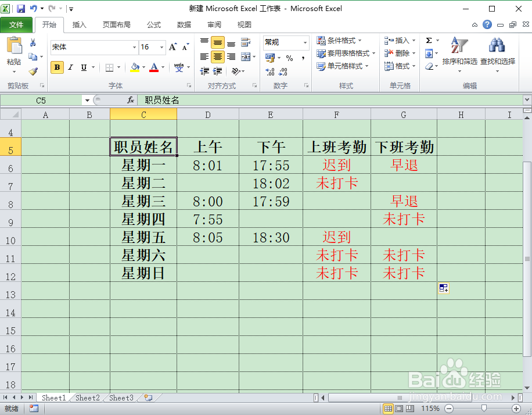Open the font name dropdown showing 宋体
The height and width of the screenshot is (415, 532).
tap(134, 47)
